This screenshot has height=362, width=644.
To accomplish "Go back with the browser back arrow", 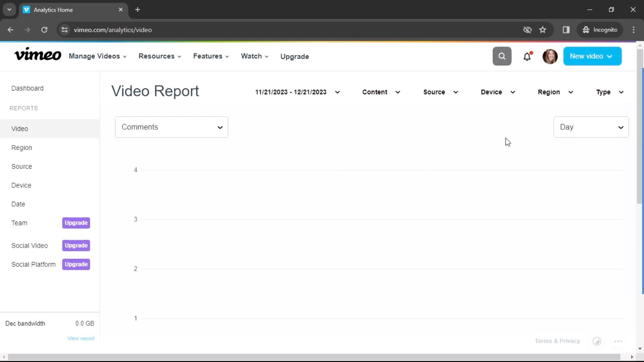I will pos(10,30).
